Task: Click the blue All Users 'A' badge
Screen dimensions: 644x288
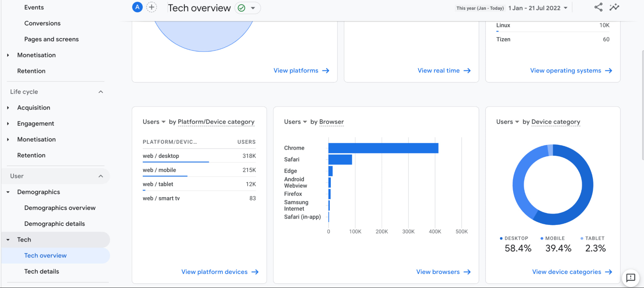Action: tap(137, 7)
